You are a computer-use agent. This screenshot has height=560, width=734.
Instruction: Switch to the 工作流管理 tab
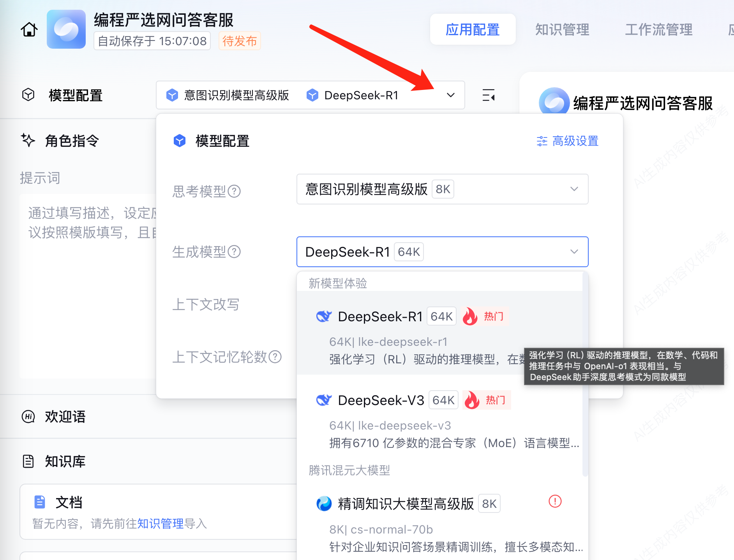click(658, 30)
